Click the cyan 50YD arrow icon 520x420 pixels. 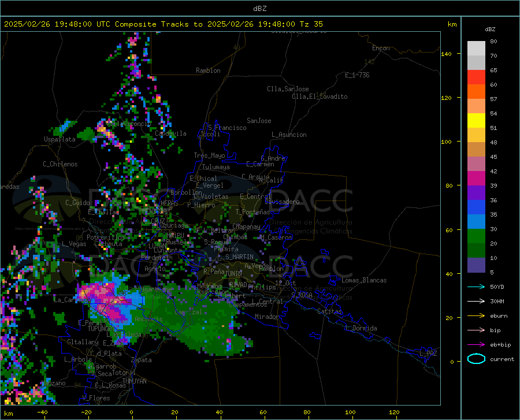tap(476, 287)
